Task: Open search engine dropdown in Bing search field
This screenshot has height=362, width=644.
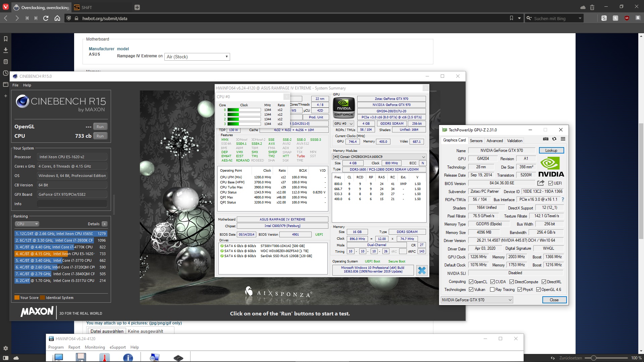Action: pyautogui.click(x=580, y=18)
